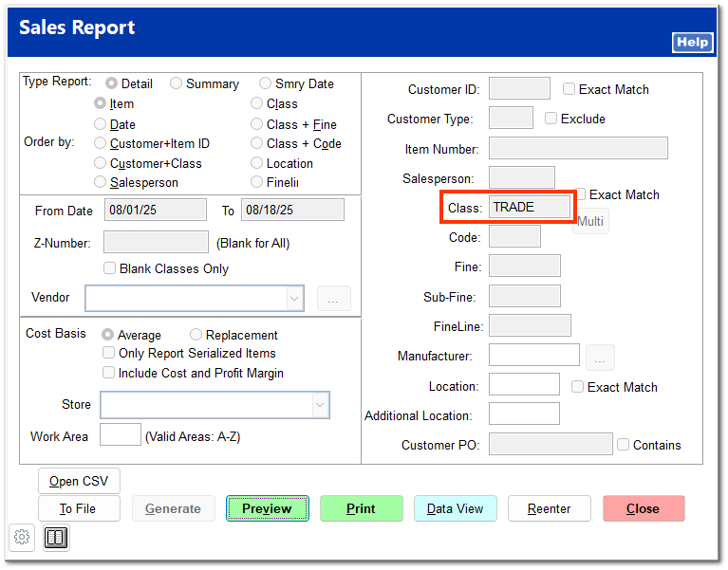The height and width of the screenshot is (570, 728).
Task: Enable Blank Classes Only
Action: click(x=109, y=268)
